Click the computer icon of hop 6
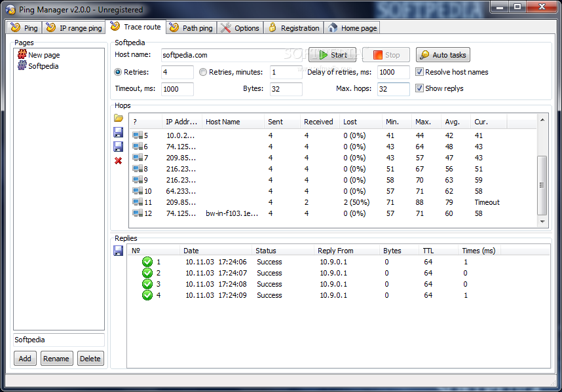The width and height of the screenshot is (562, 392). coord(138,147)
